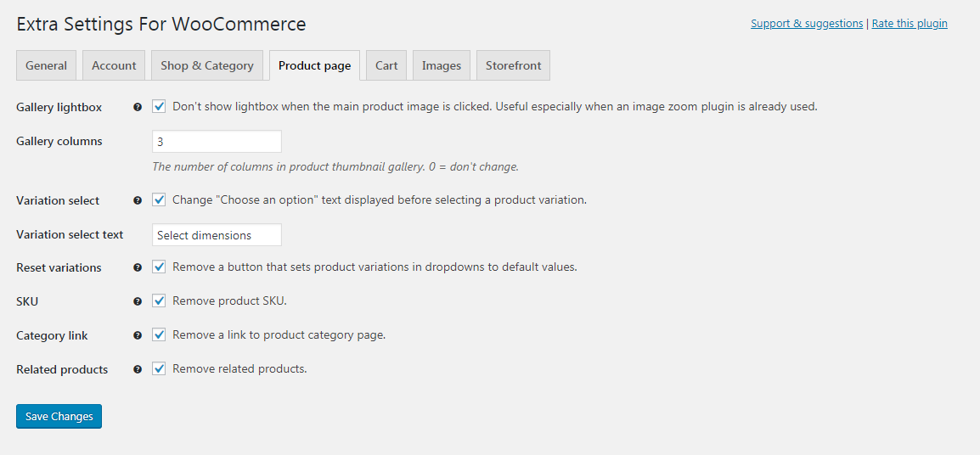Click help icon beside Variation select
The image size is (980, 455).
click(138, 201)
